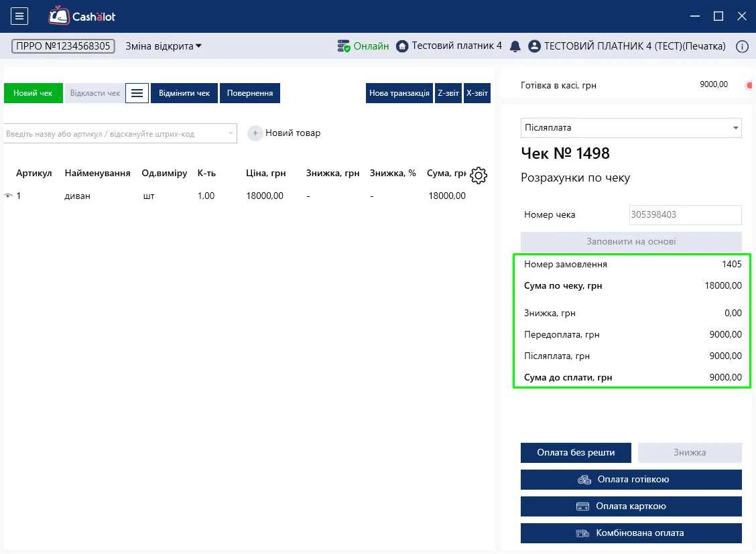The image size is (756, 554).
Task: Open the hamburger main menu
Action: tap(19, 16)
